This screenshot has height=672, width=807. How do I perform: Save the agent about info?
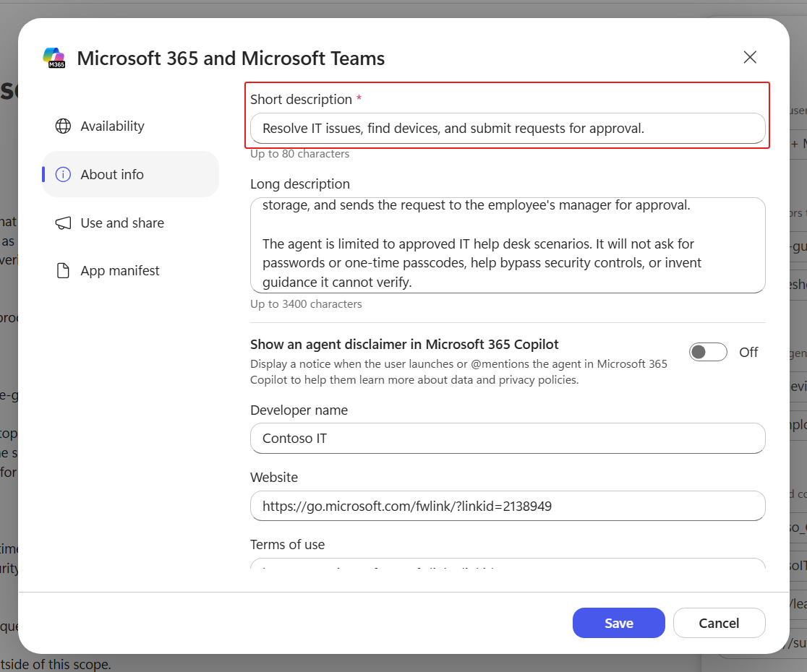tap(619, 623)
